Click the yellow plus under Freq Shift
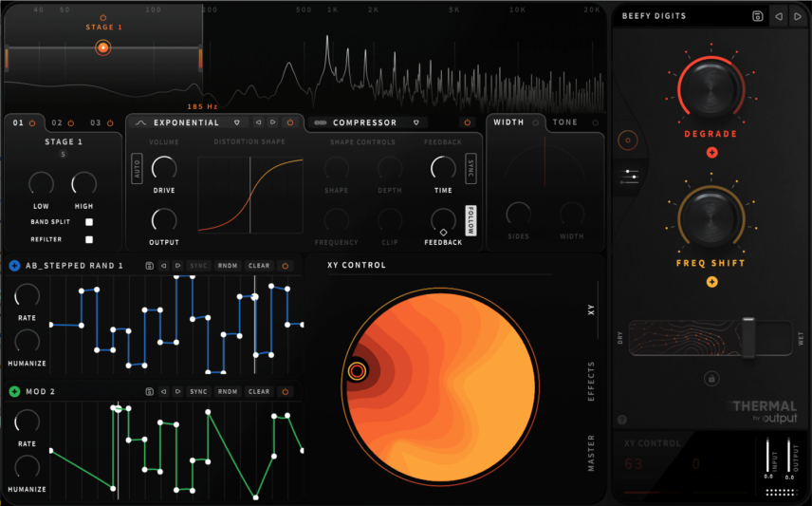 pyautogui.click(x=712, y=282)
